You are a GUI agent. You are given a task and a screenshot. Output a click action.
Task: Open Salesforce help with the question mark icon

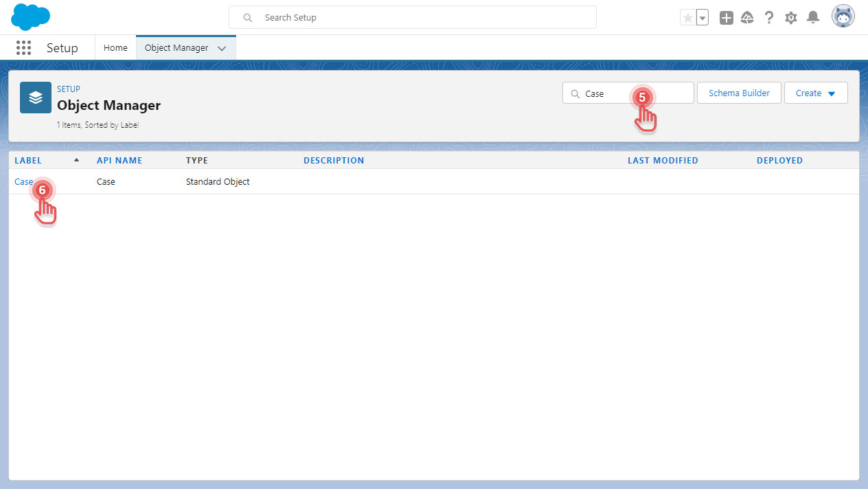pos(768,16)
